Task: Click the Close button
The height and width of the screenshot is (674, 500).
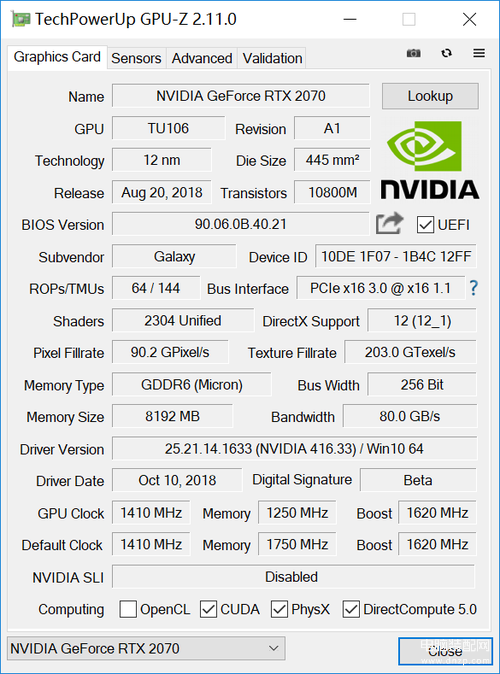Action: pyautogui.click(x=445, y=651)
